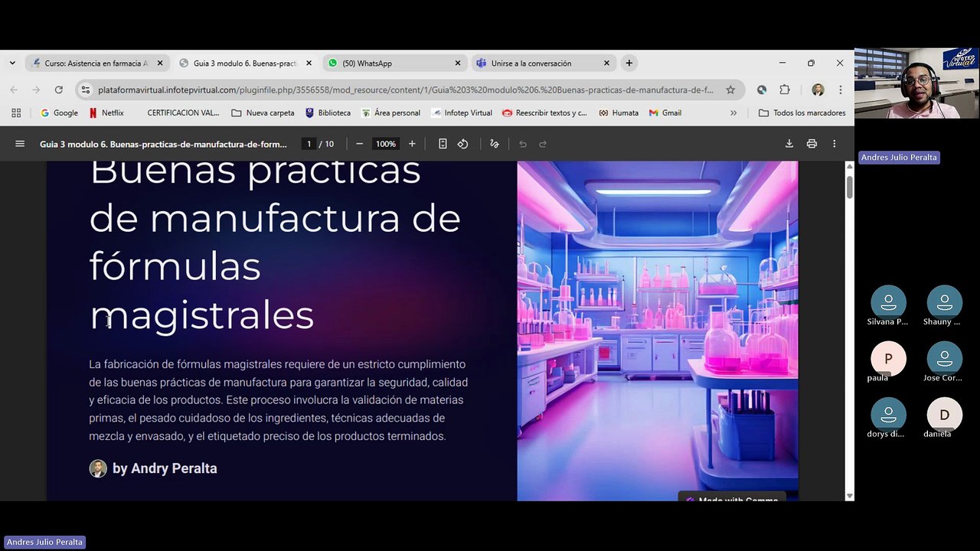
Task: Enable the PDF draw annotation tool
Action: click(495, 144)
